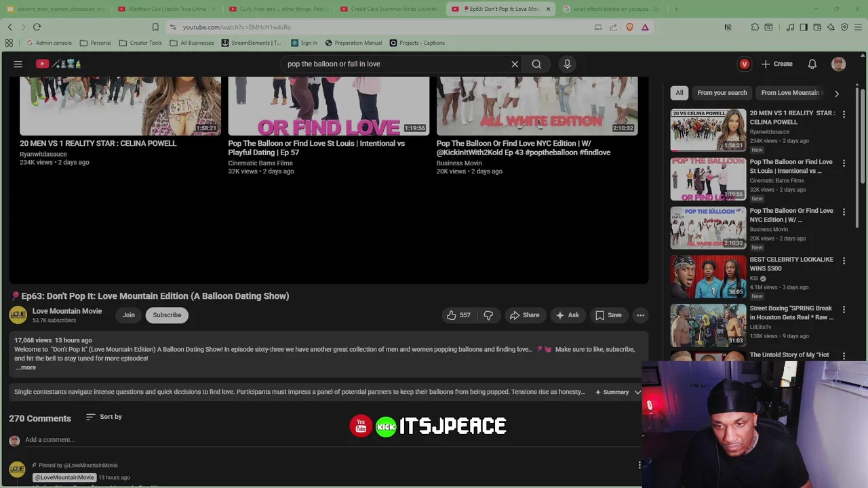Open the Creator Tools bookmark folder
The width and height of the screenshot is (868, 488).
pyautogui.click(x=140, y=43)
